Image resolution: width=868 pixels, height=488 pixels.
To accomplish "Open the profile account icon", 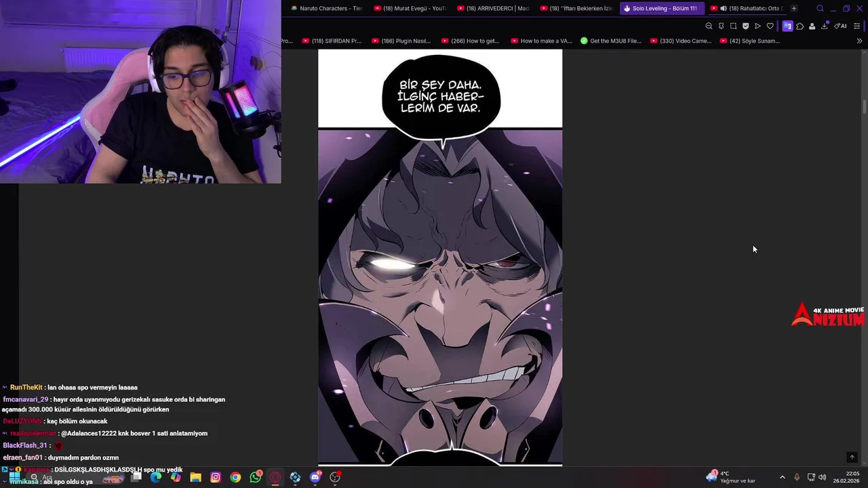I will (x=812, y=26).
